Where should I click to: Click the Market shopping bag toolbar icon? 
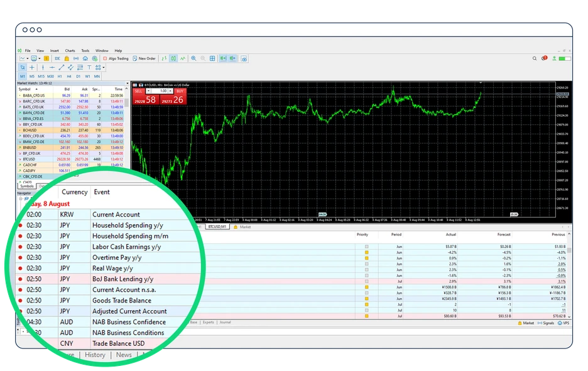(67, 58)
